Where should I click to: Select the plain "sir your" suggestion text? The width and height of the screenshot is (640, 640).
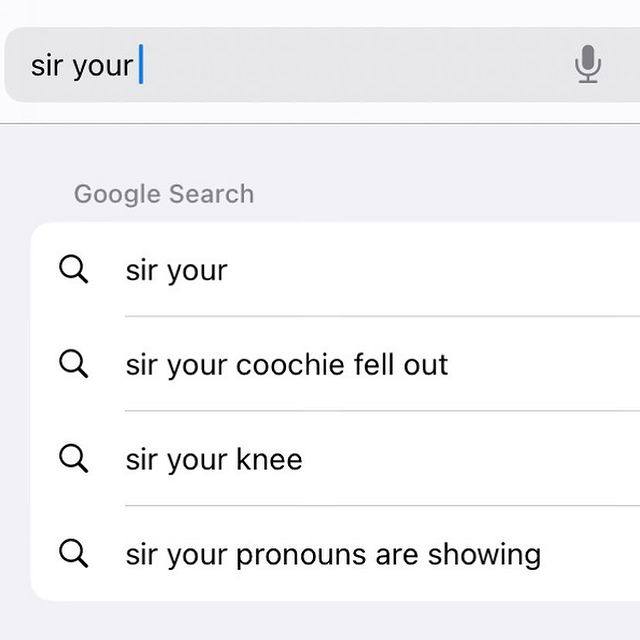click(176, 271)
